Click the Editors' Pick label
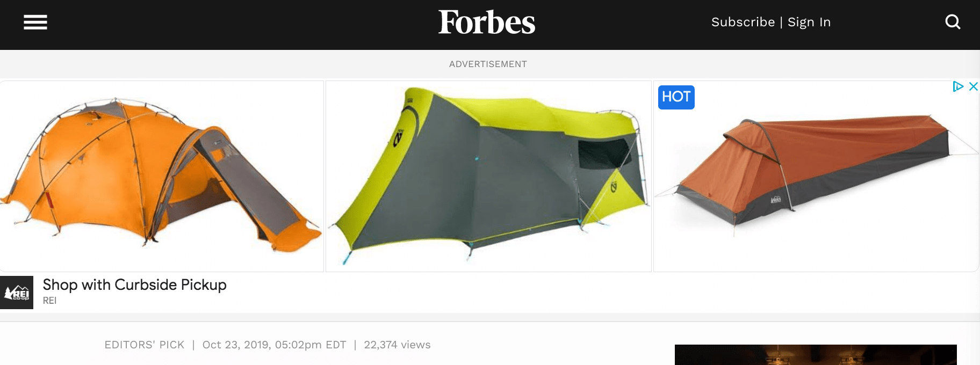The height and width of the screenshot is (365, 980). [145, 345]
